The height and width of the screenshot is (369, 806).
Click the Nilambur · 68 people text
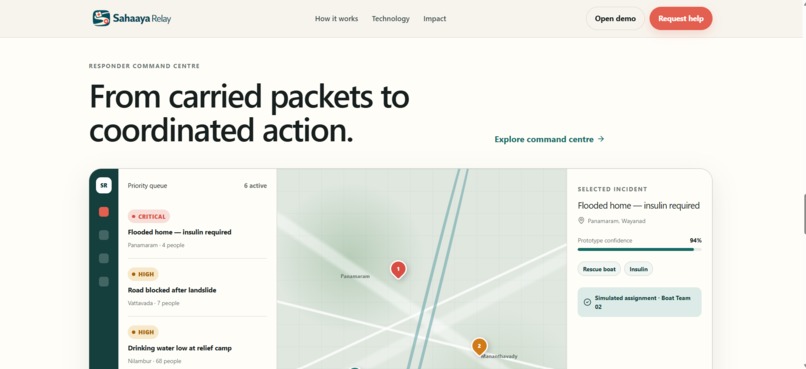pyautogui.click(x=154, y=361)
